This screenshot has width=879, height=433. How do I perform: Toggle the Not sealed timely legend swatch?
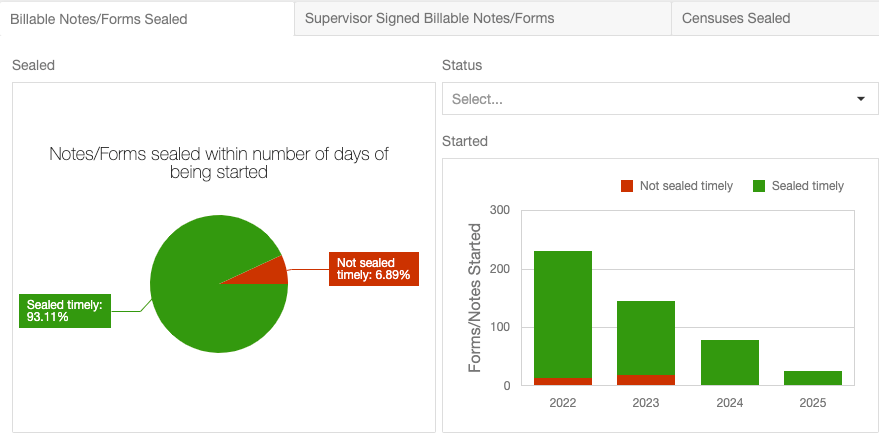coord(627,186)
